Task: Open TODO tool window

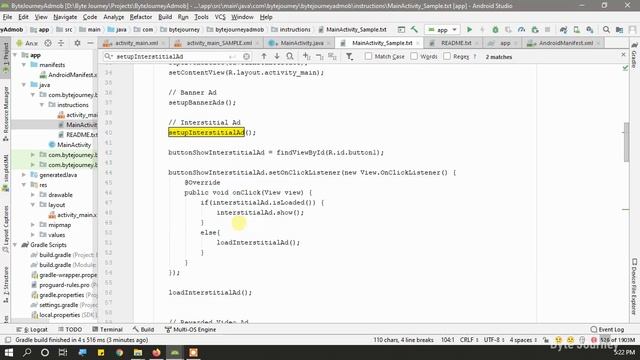Action: 70,329
